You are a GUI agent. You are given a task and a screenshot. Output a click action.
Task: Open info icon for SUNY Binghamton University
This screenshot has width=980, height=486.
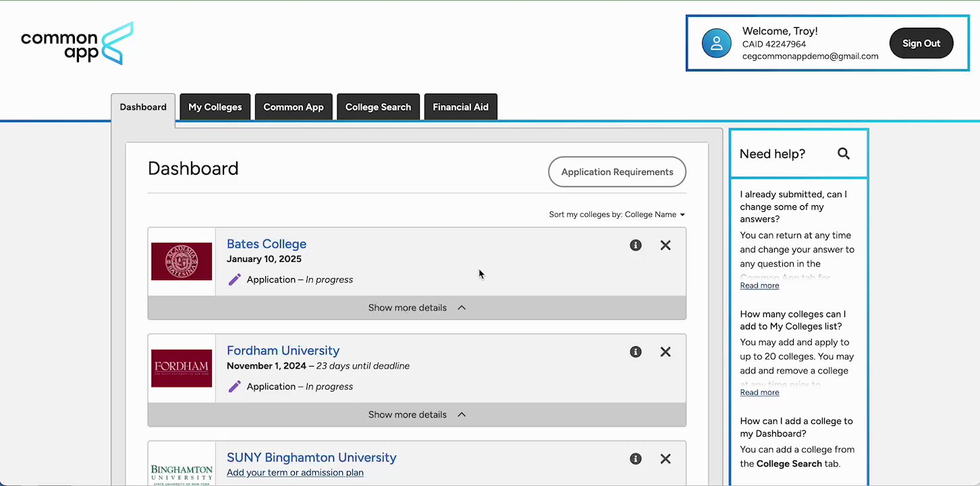(636, 459)
